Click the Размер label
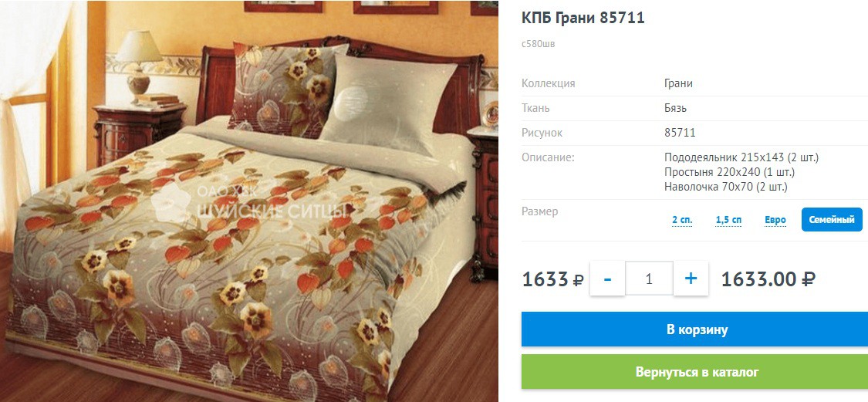Viewport: 868px width, 402px height. click(540, 211)
